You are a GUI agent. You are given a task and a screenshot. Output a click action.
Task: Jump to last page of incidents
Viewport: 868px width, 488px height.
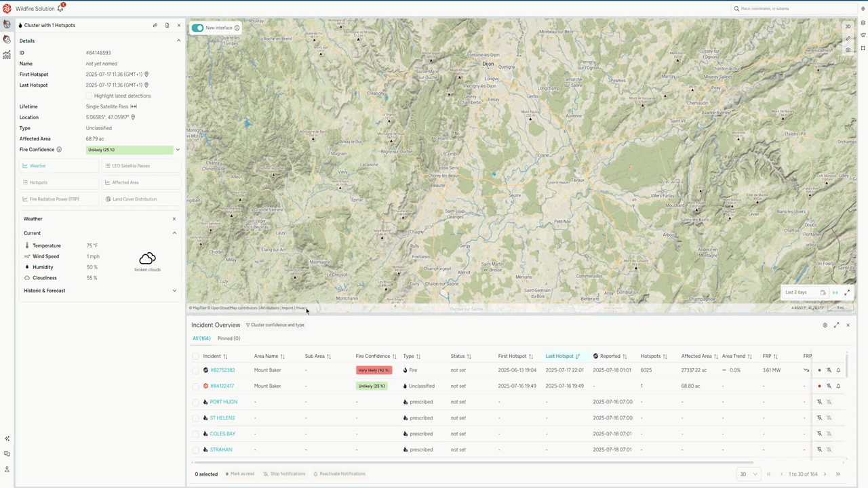click(838, 474)
